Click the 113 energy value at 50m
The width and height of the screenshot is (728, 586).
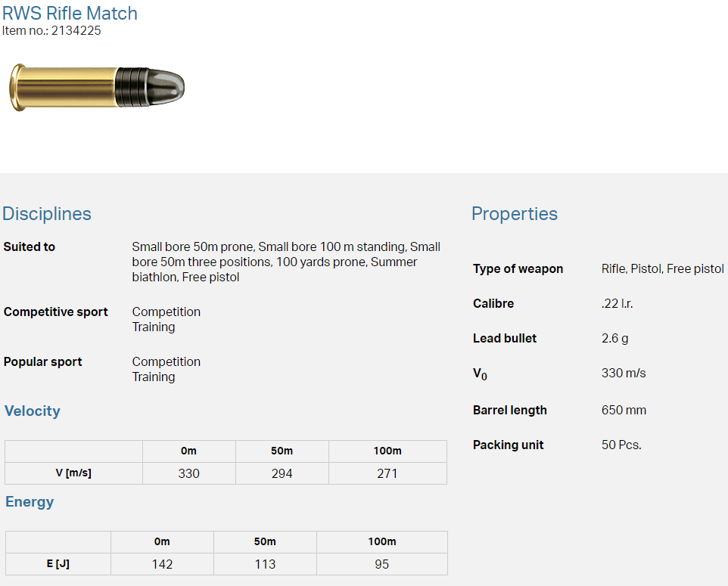pyautogui.click(x=265, y=564)
